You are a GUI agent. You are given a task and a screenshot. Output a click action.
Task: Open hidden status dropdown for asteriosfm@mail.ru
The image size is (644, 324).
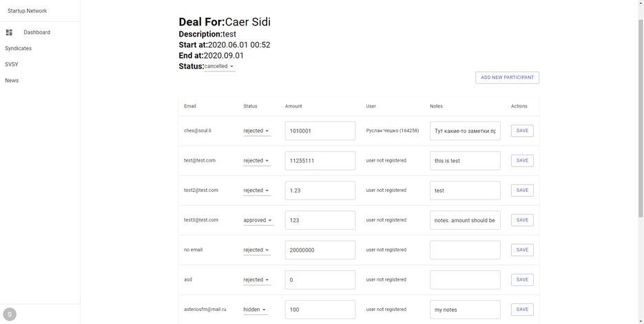pyautogui.click(x=255, y=310)
